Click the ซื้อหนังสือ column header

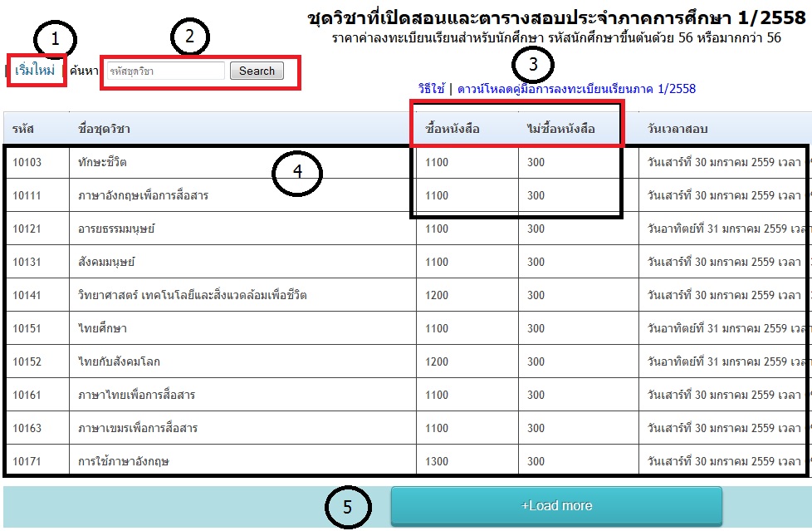coord(452,129)
